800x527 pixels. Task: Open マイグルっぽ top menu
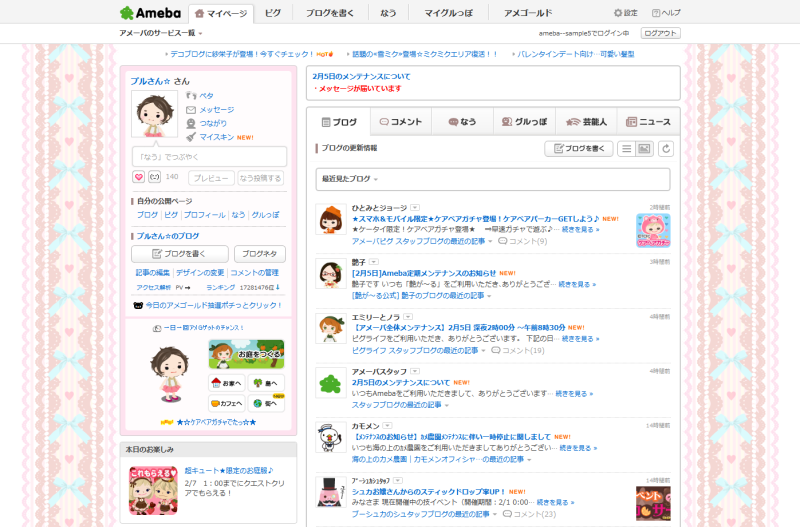click(x=448, y=13)
